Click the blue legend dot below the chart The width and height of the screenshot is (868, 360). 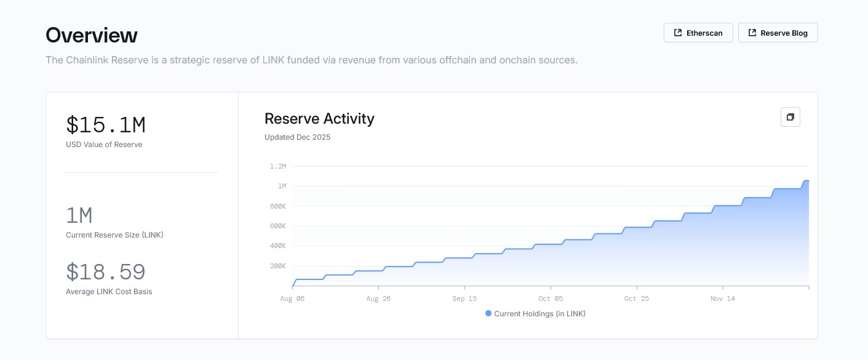[x=488, y=314]
